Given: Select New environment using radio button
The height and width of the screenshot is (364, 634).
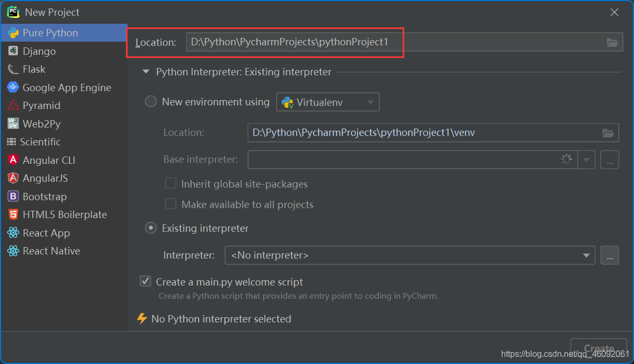Looking at the screenshot, I should [151, 102].
